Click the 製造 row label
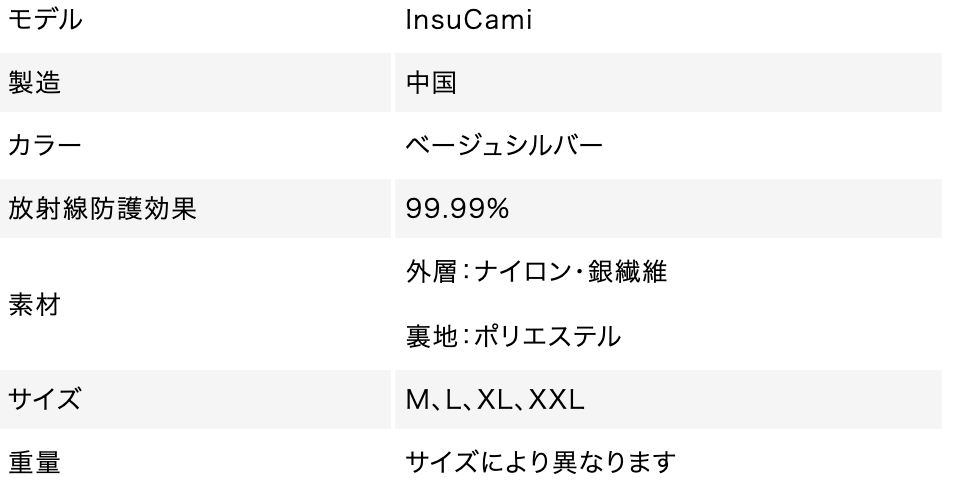Image resolution: width=954 pixels, height=492 pixels. 35,83
